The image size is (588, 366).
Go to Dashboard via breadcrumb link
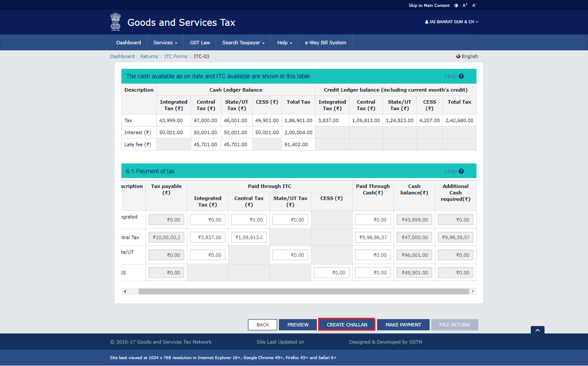pos(122,56)
